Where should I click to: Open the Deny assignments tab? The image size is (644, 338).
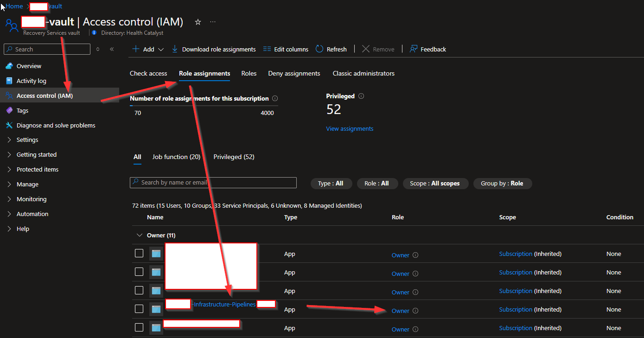point(294,73)
